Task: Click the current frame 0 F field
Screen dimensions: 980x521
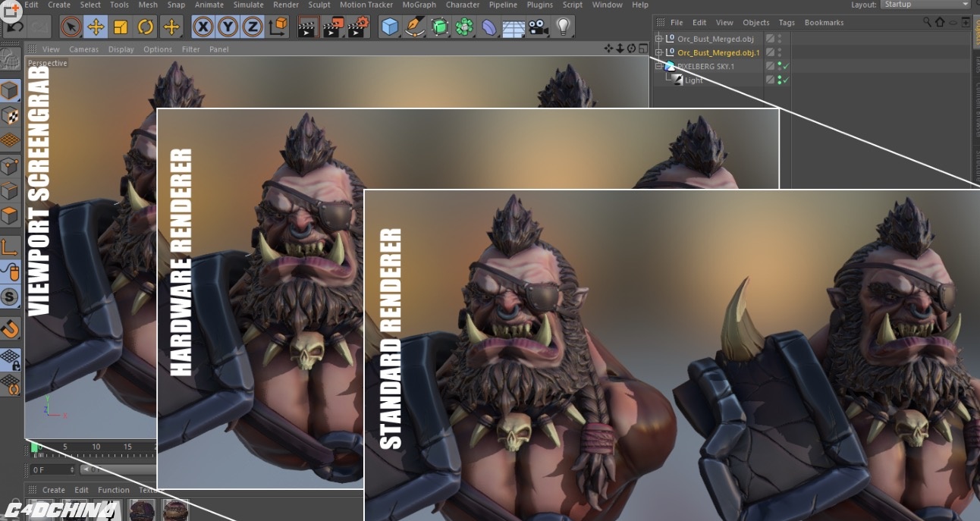Action: point(52,470)
